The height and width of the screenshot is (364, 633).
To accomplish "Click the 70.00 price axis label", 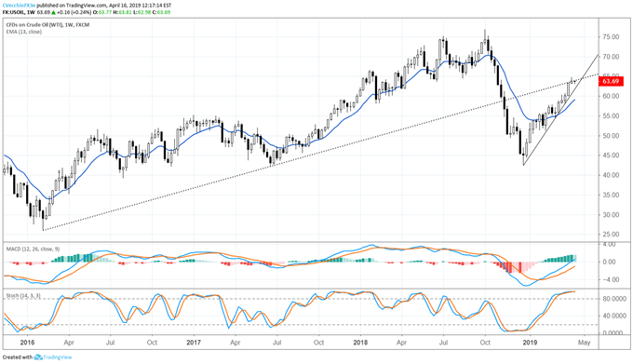I will (611, 57).
